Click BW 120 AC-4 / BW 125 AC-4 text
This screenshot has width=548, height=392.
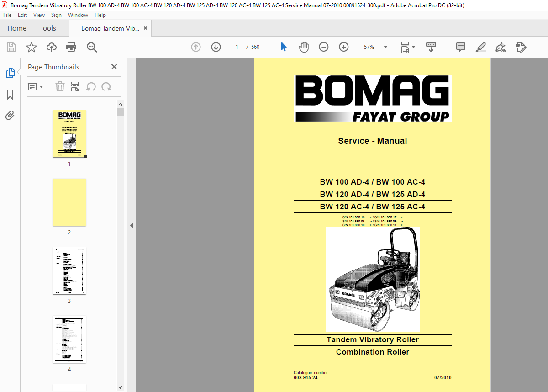coord(373,207)
